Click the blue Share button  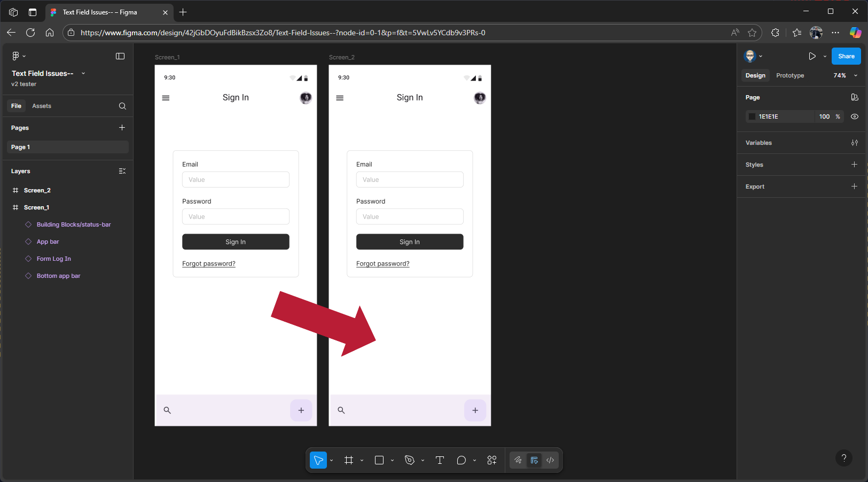[846, 56]
